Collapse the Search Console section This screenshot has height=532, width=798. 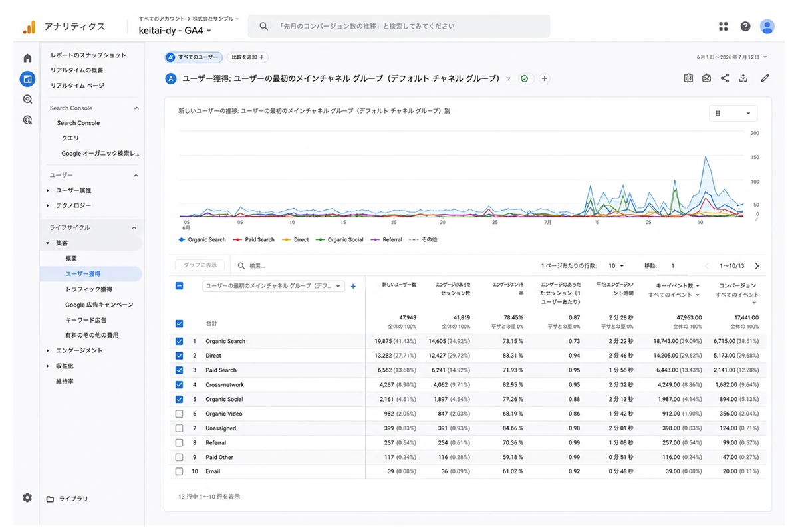tap(137, 108)
